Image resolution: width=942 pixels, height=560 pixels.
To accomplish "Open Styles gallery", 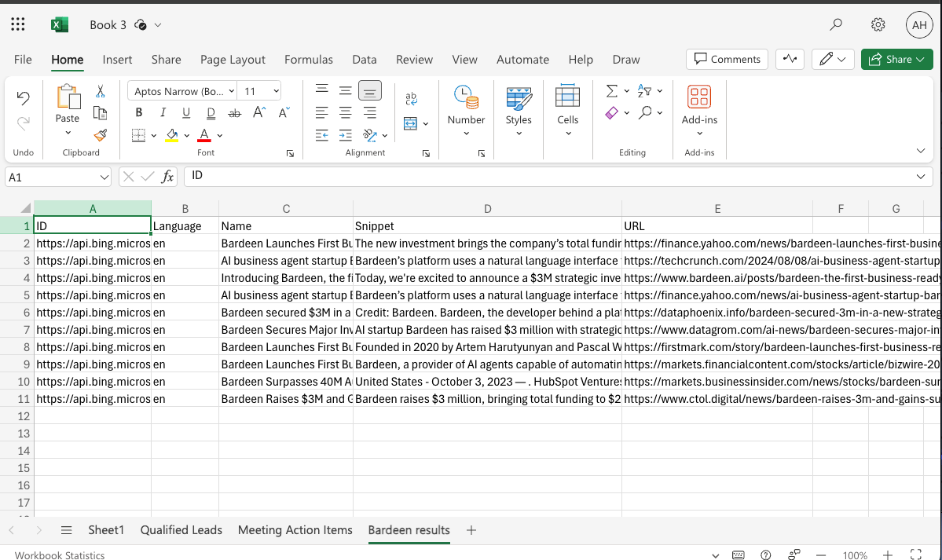I will click(519, 111).
